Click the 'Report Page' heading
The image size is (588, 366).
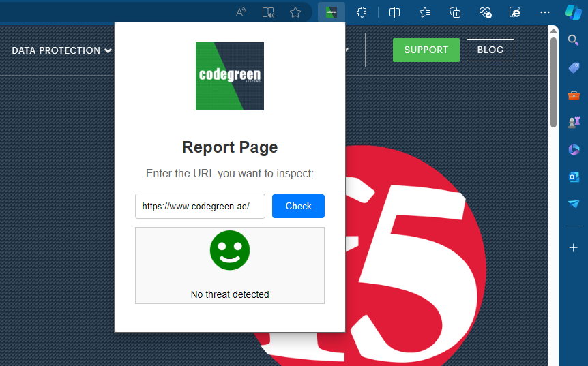tap(230, 147)
